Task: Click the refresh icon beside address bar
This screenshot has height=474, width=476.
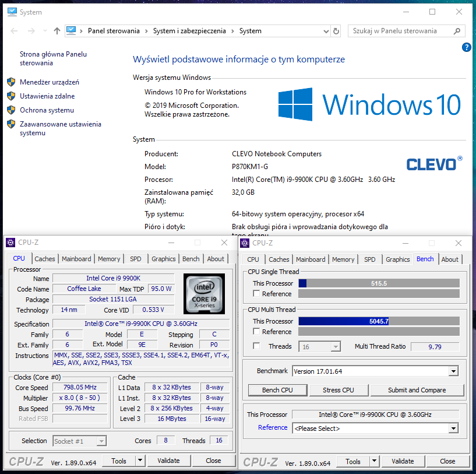Action: click(x=336, y=31)
